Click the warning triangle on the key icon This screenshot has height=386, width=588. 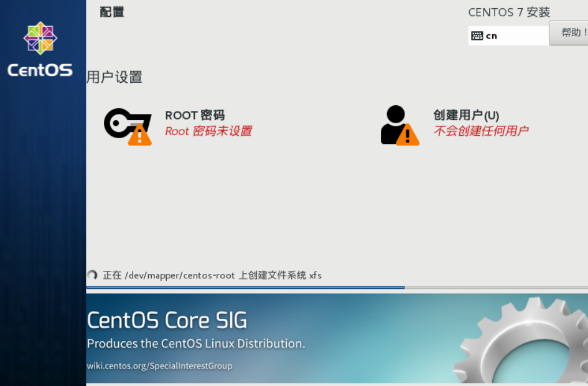point(139,135)
